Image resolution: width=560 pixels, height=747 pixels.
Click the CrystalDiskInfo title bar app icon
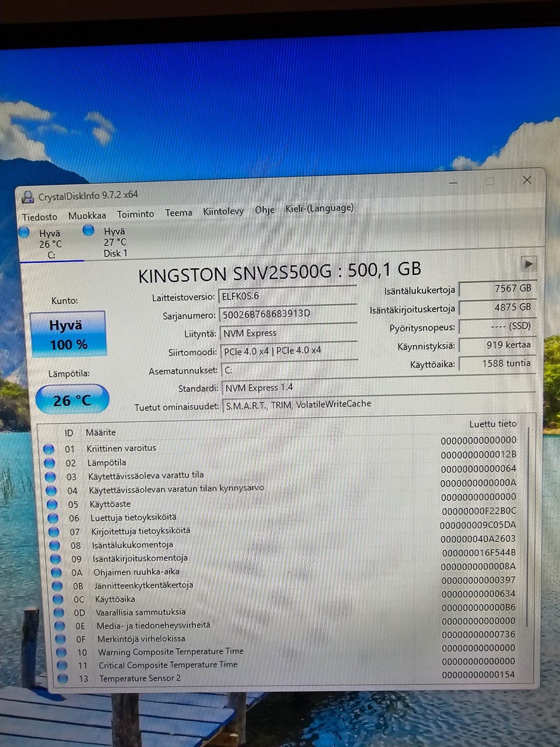(x=27, y=197)
